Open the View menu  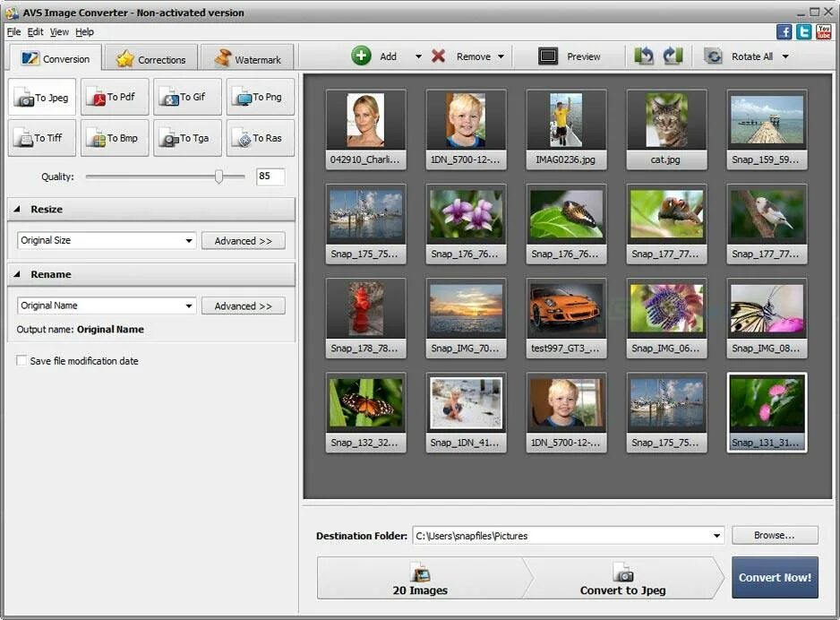59,32
